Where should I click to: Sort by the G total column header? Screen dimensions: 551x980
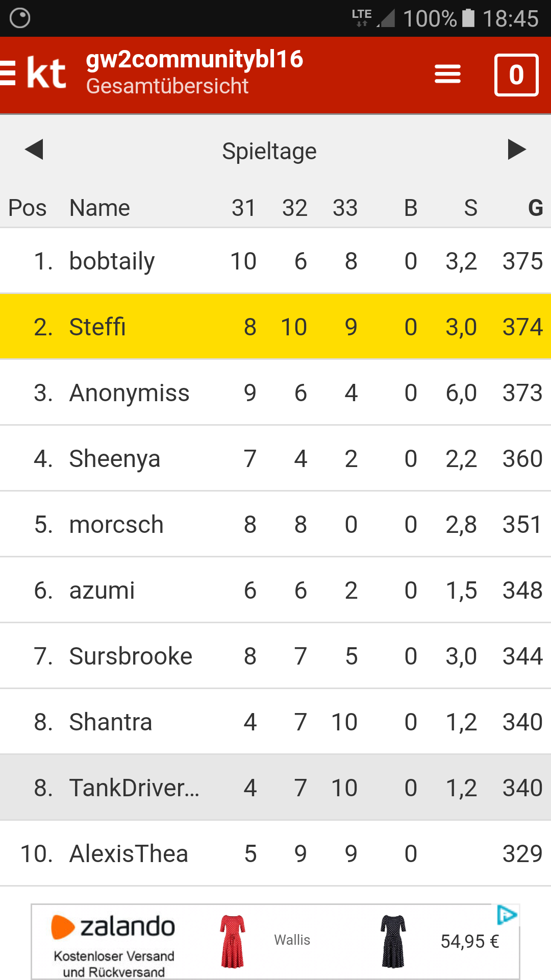(535, 208)
